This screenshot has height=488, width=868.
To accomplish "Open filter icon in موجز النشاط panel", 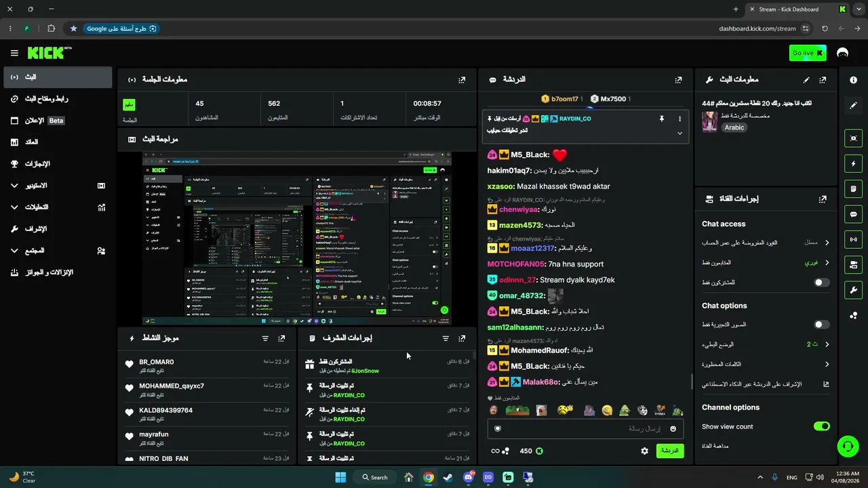I will click(265, 338).
